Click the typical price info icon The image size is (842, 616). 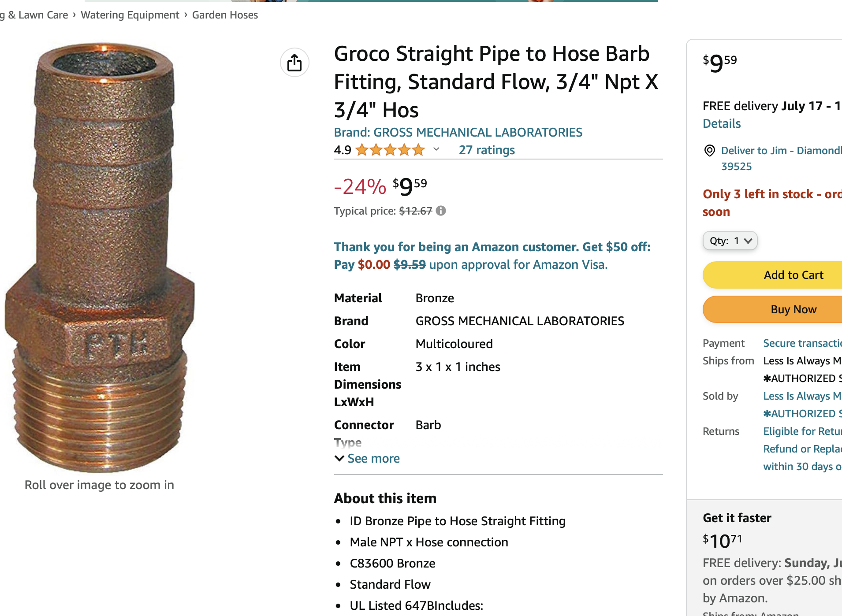(x=441, y=211)
